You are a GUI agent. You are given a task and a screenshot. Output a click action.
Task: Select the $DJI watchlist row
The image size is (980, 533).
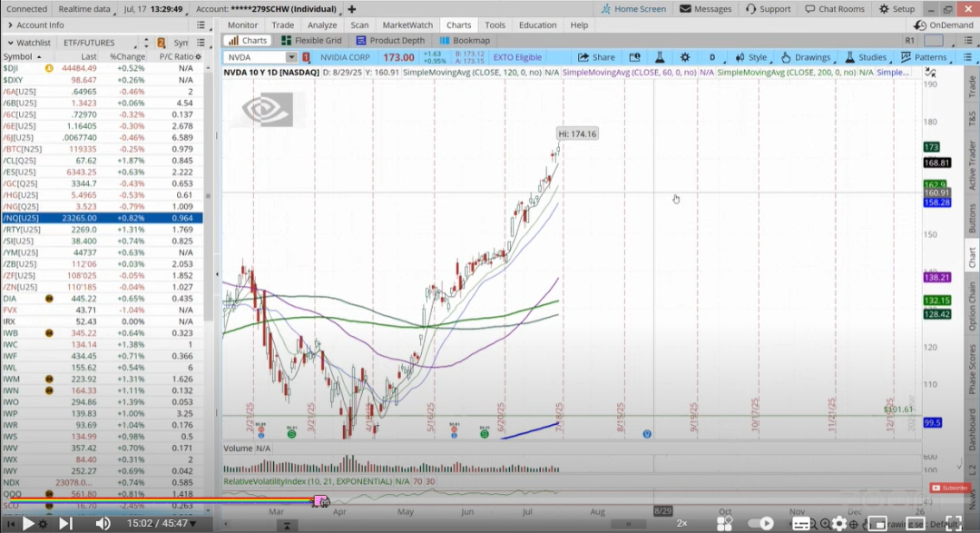tap(103, 67)
